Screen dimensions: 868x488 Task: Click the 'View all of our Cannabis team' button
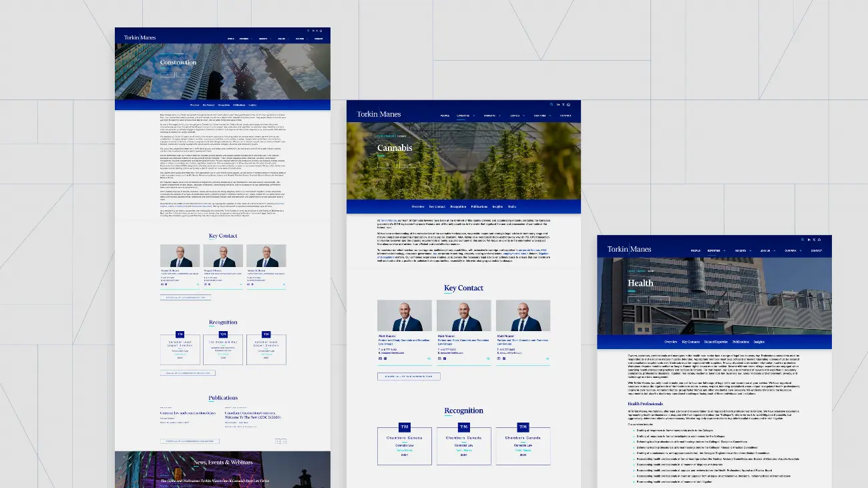408,376
